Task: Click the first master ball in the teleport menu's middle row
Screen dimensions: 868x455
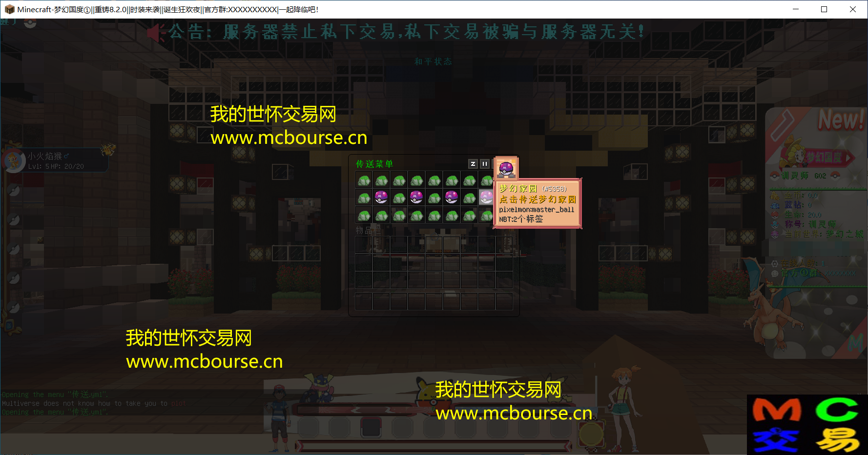Action: click(381, 198)
